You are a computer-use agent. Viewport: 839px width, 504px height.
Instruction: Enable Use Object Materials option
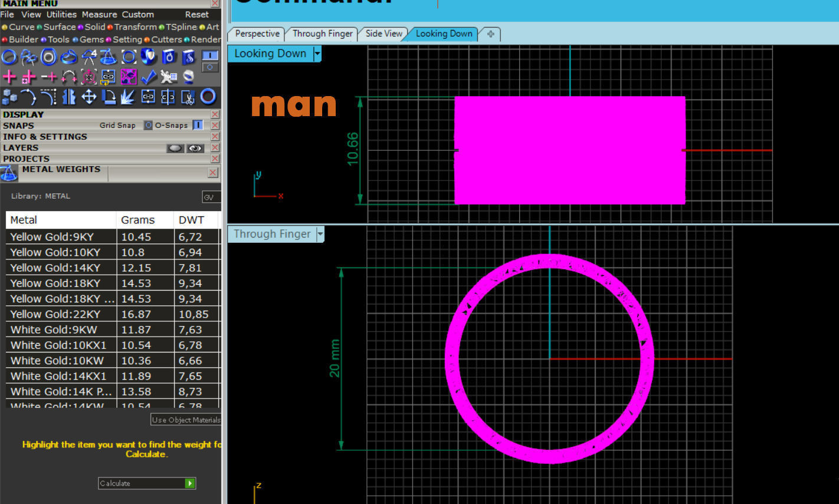coord(186,420)
